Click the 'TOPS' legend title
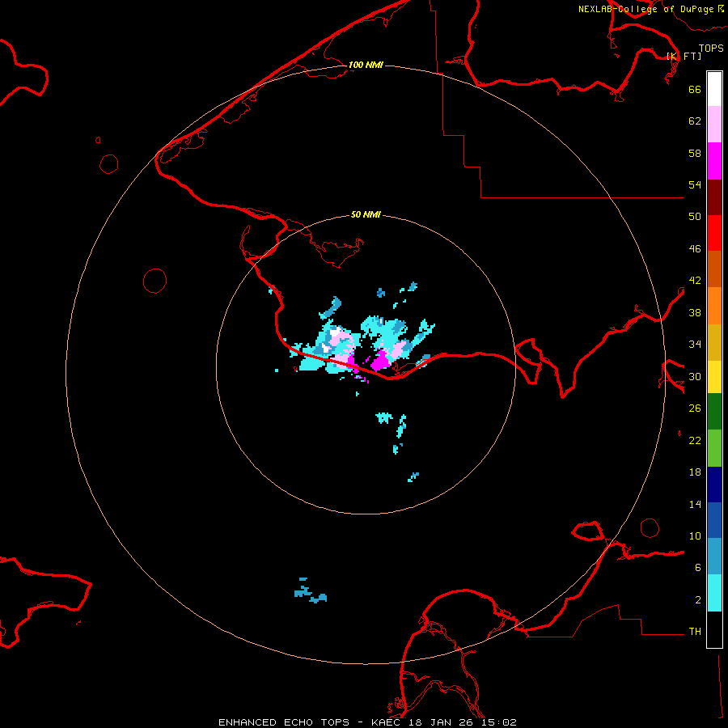The image size is (728, 728). click(x=711, y=48)
